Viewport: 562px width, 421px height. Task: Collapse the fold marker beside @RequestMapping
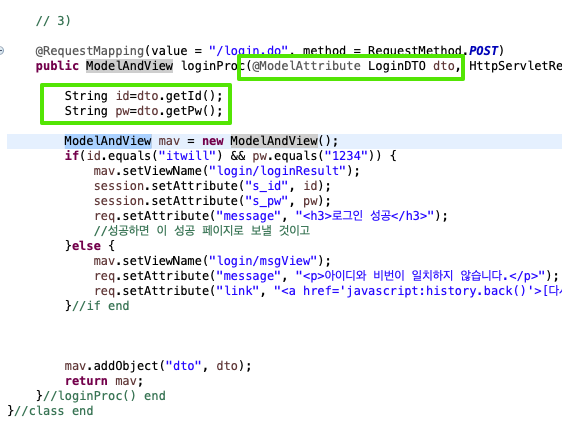[1, 51]
